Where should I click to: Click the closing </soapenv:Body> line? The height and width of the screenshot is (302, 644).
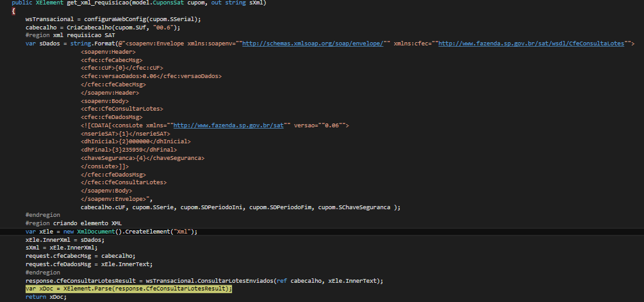pos(106,191)
